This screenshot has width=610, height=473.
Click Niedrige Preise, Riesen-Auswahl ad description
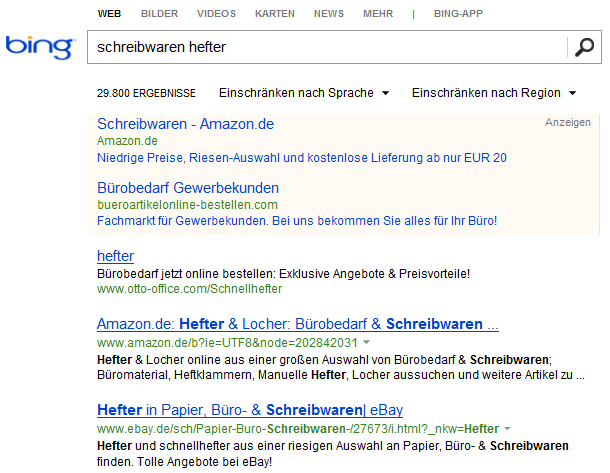click(x=302, y=158)
